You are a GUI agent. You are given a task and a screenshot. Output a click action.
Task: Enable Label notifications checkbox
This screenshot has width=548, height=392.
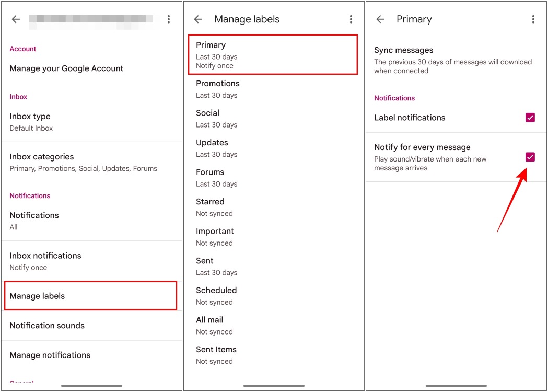pyautogui.click(x=530, y=118)
